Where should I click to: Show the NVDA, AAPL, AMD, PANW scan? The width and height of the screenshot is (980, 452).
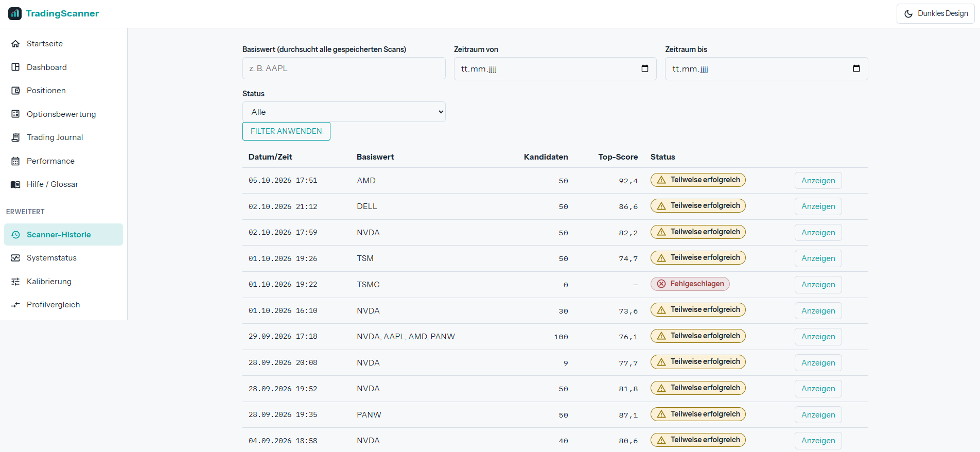point(818,337)
